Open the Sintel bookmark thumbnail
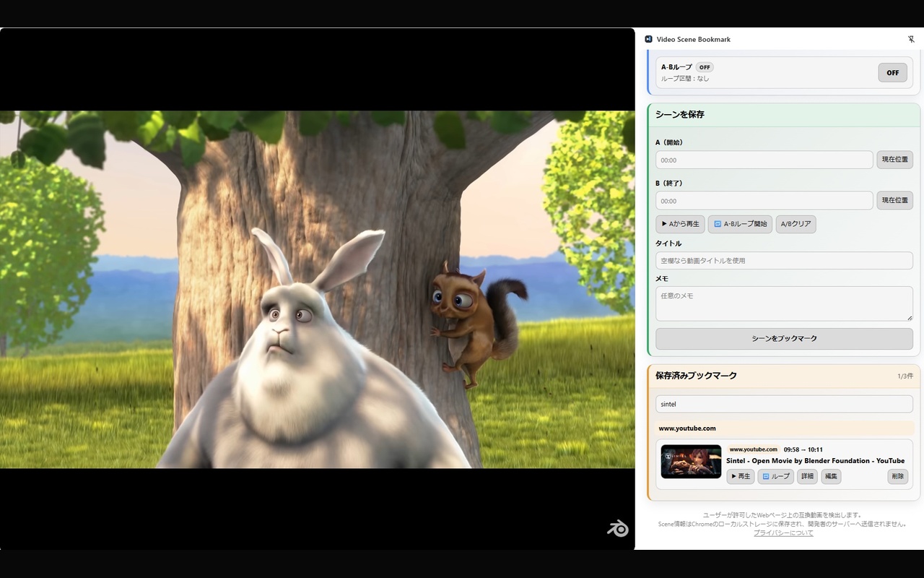This screenshot has width=924, height=578. [691, 462]
